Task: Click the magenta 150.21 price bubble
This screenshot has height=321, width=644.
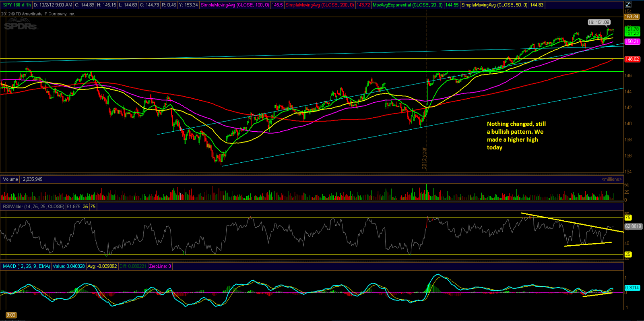Action: pos(632,41)
